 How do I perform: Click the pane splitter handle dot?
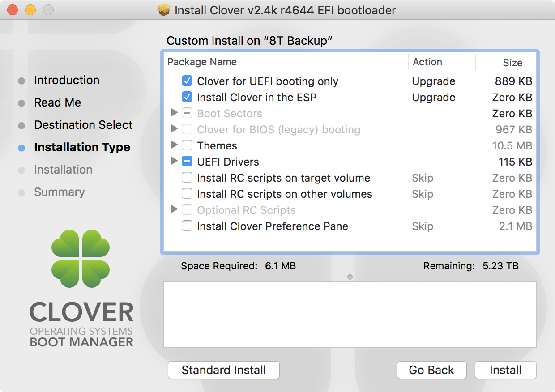350,277
